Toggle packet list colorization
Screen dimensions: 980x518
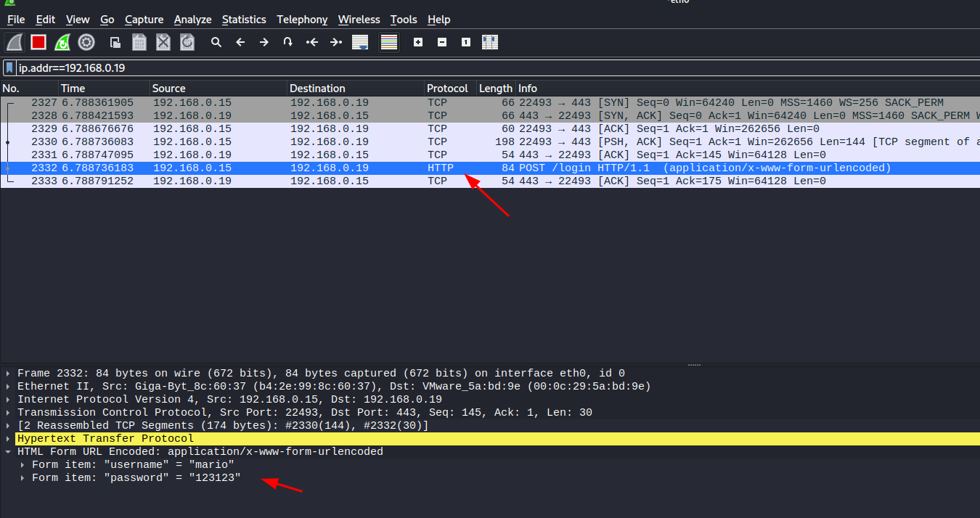(389, 42)
